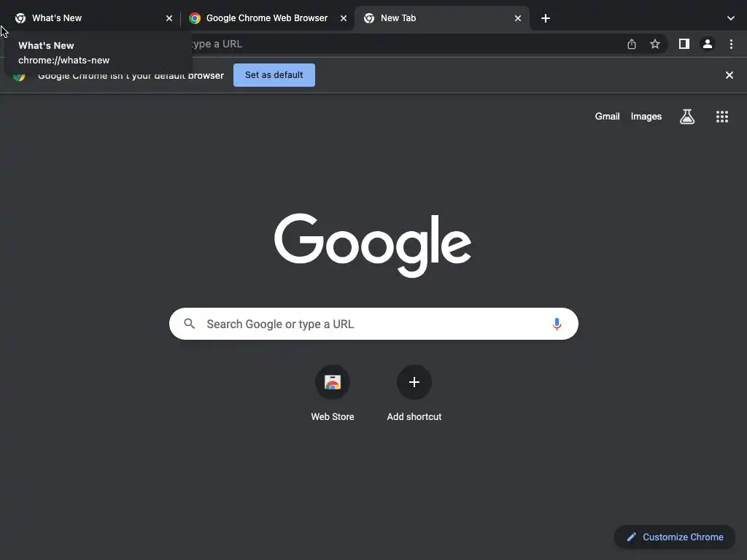Click the magnifier icon in search box
Viewport: 747px width, 560px height.
click(189, 324)
